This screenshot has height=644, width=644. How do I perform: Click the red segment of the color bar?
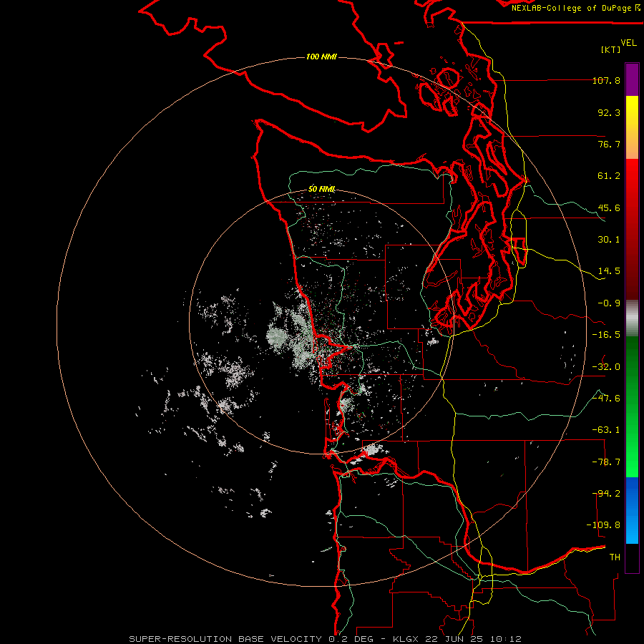tap(632, 229)
